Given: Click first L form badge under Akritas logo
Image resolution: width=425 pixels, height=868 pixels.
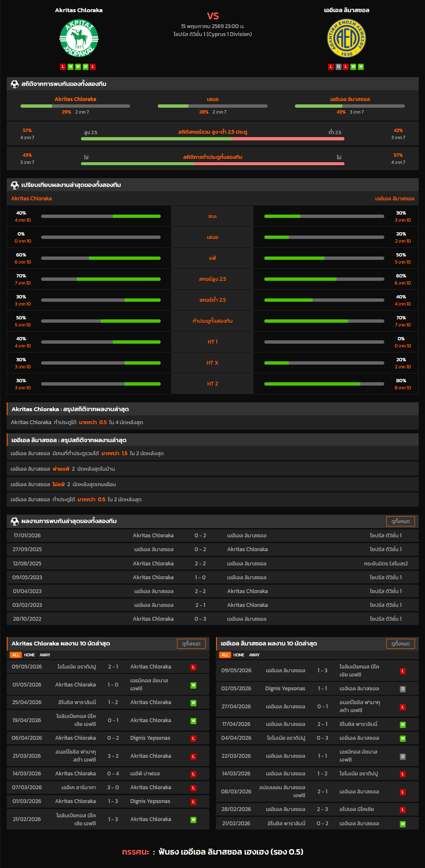Looking at the screenshot, I should pos(63,67).
